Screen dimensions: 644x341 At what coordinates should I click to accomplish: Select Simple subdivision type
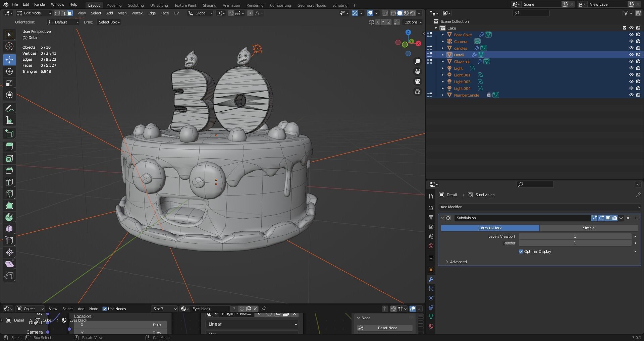[x=589, y=228]
